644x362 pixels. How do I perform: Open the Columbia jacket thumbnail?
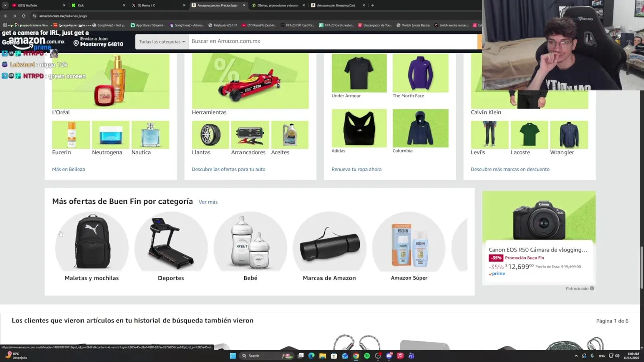(x=421, y=128)
